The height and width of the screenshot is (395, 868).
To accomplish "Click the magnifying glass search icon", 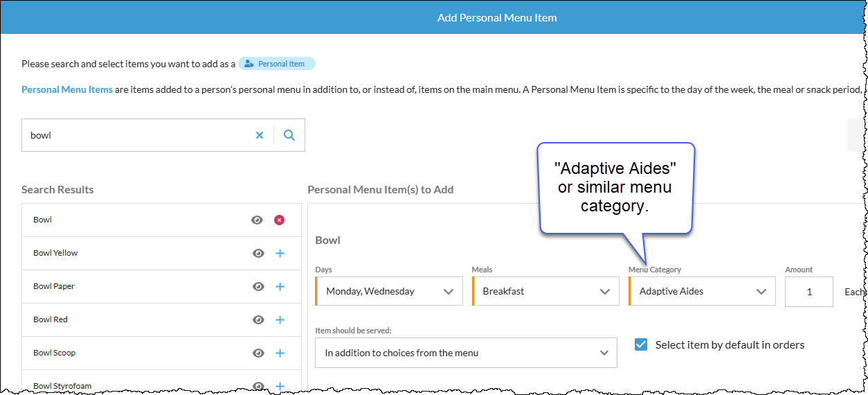I will click(289, 135).
